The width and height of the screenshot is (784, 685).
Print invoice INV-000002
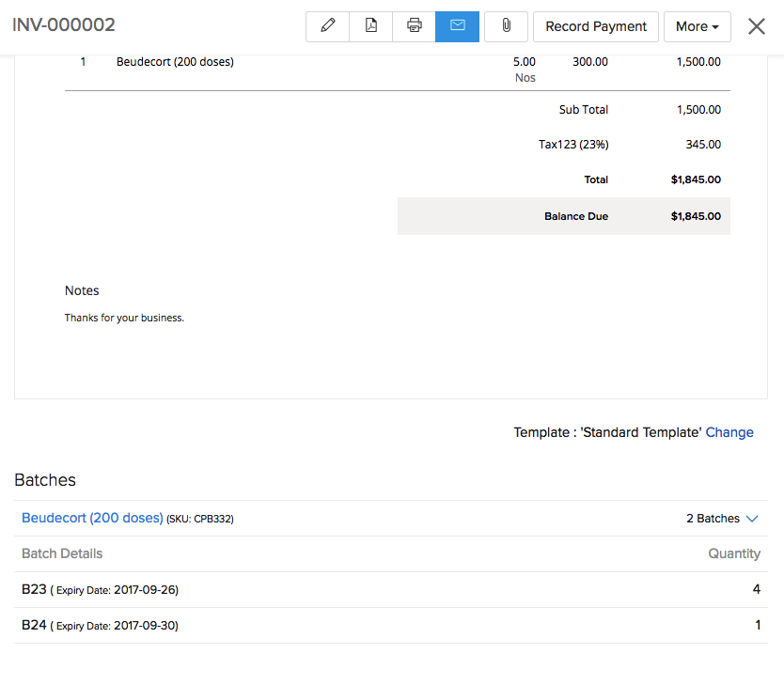[x=414, y=26]
